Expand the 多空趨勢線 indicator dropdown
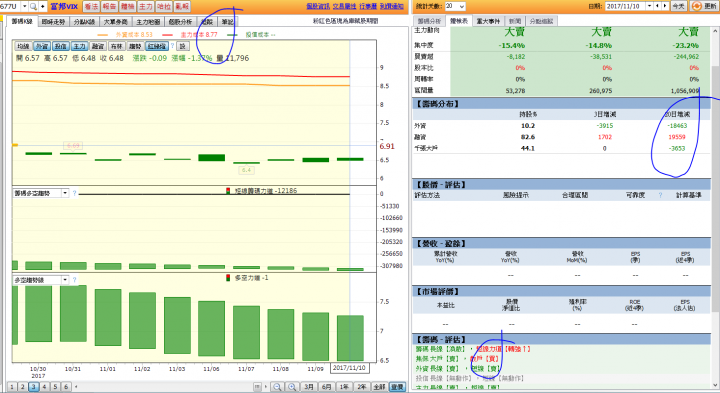Viewport: 720px width, 393px height. coord(65,280)
